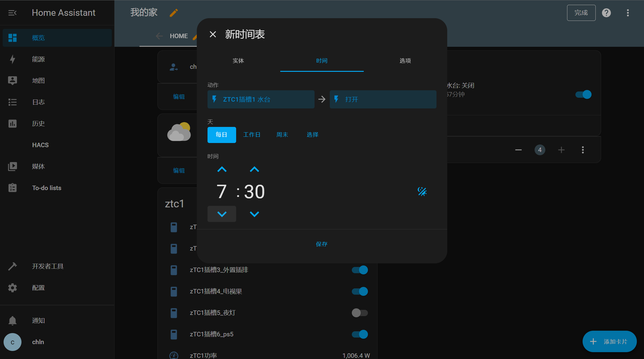Switch to the 选项 tab
Viewport: 644px width, 359px height.
[405, 61]
